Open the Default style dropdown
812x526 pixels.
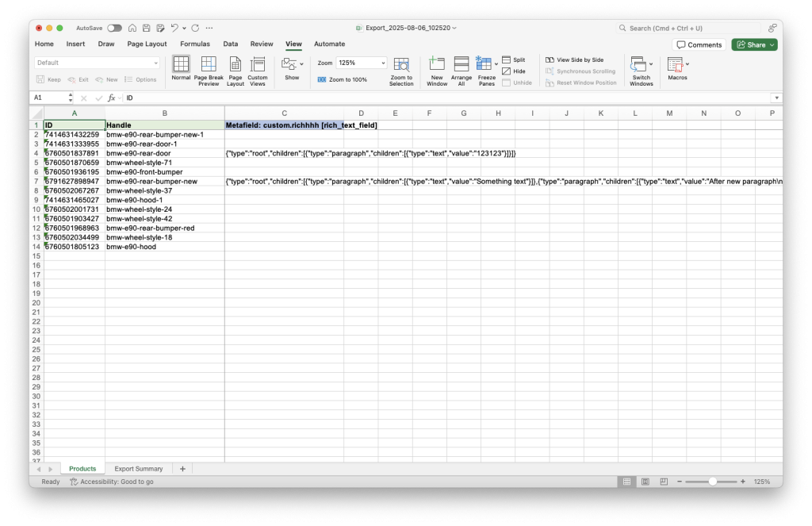(x=95, y=62)
